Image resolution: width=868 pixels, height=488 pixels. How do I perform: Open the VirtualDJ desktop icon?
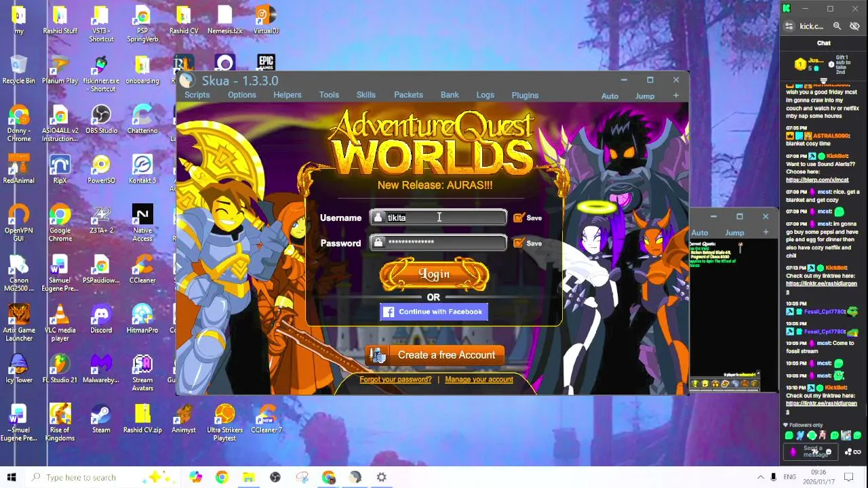[266, 20]
